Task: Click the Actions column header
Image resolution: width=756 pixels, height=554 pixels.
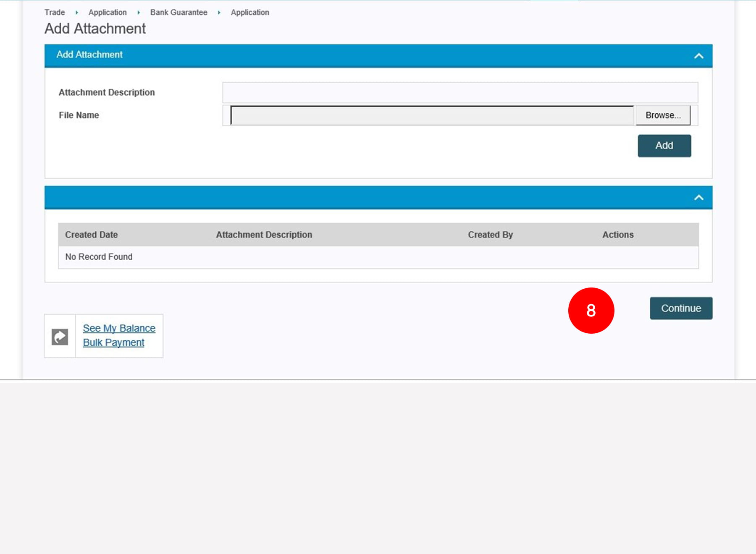Action: [618, 235]
